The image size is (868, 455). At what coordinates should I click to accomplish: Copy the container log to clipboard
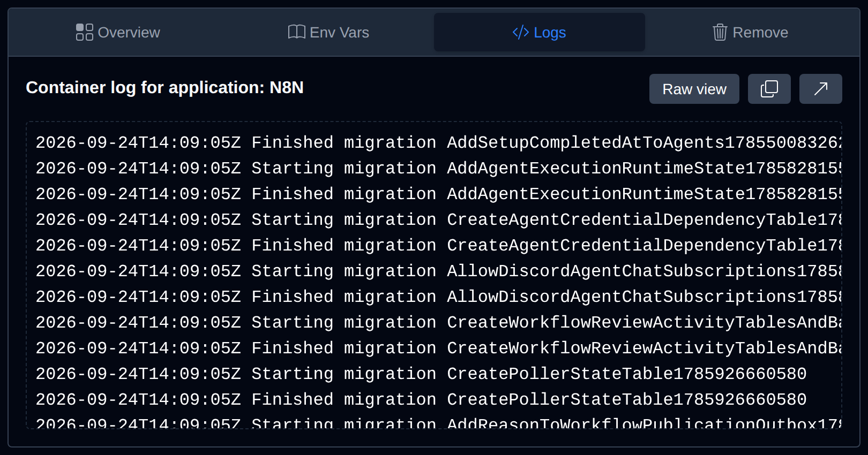[769, 89]
